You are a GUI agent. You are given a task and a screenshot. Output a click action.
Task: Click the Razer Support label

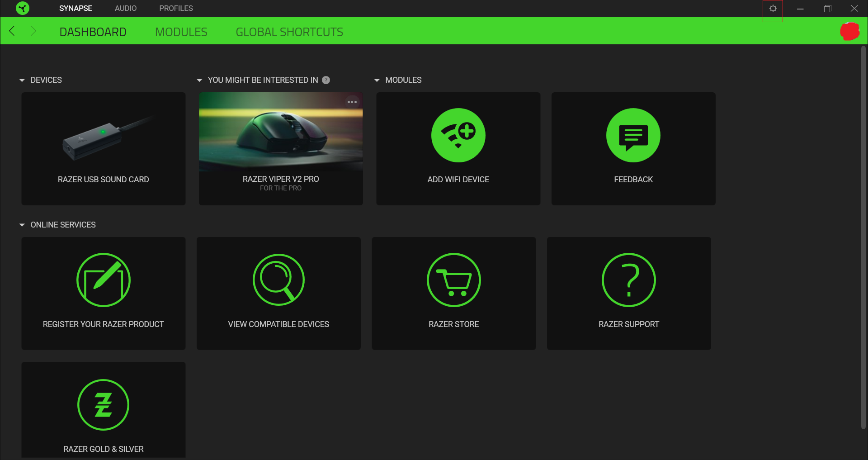(x=629, y=324)
